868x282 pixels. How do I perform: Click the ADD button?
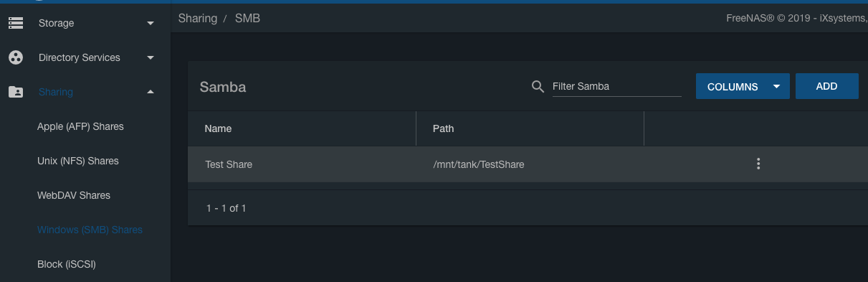826,86
